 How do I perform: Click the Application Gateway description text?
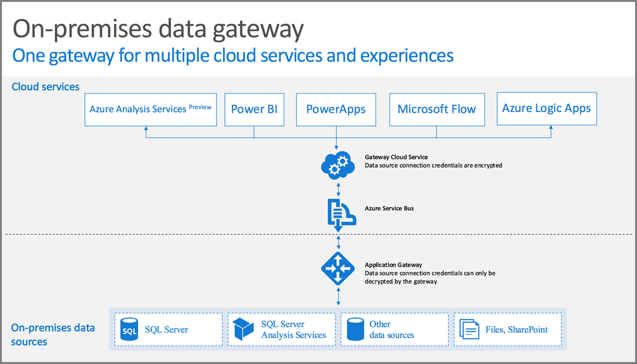coord(430,273)
